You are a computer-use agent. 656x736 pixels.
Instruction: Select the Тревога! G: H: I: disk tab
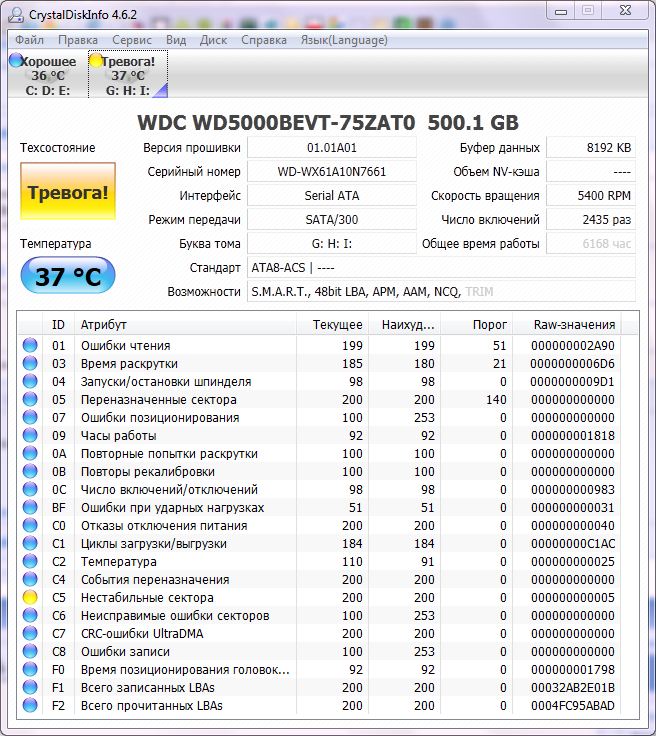tap(128, 75)
